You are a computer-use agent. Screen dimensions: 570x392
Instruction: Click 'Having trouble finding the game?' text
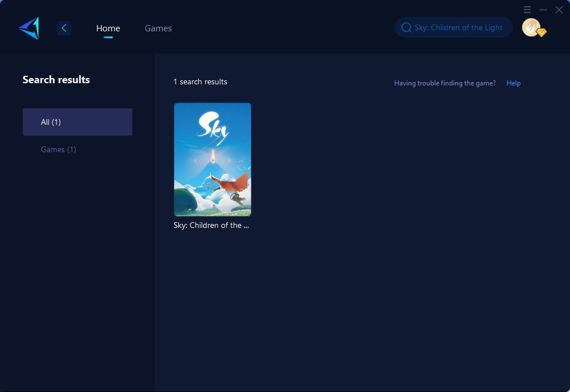[445, 83]
